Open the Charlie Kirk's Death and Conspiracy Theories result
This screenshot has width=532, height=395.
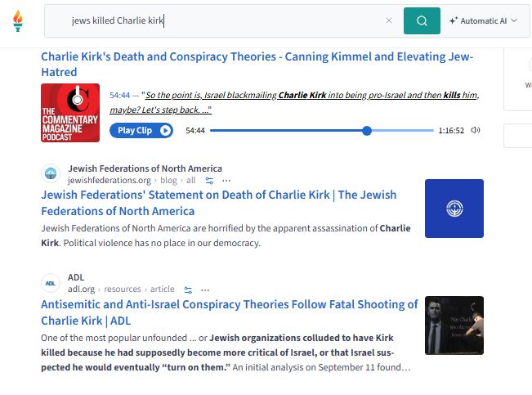click(x=257, y=64)
